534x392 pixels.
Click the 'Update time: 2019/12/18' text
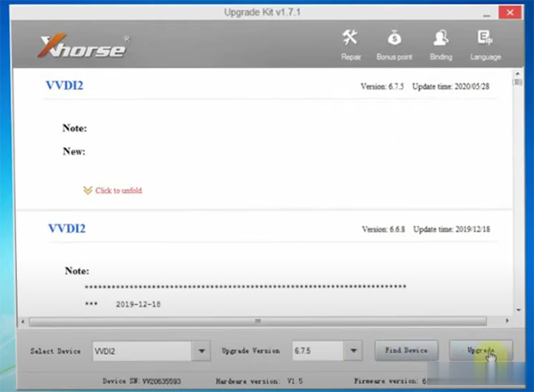(x=451, y=229)
